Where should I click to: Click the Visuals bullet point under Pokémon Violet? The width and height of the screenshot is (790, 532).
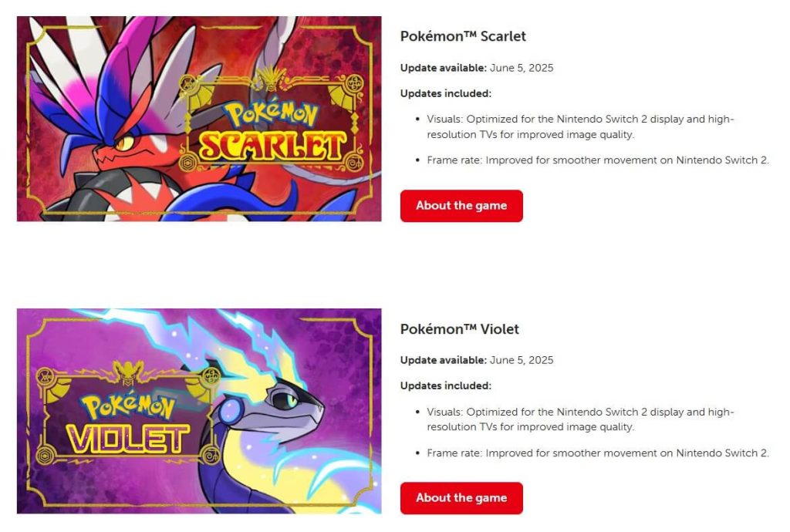(x=580, y=419)
